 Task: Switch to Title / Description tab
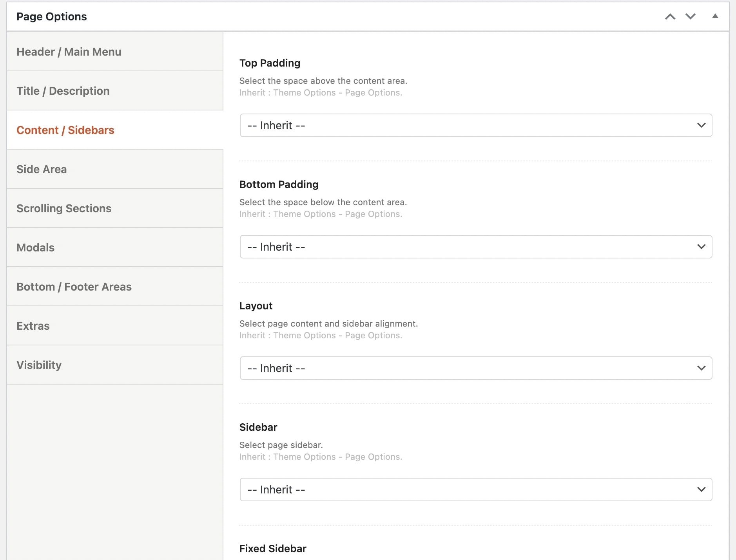(63, 91)
